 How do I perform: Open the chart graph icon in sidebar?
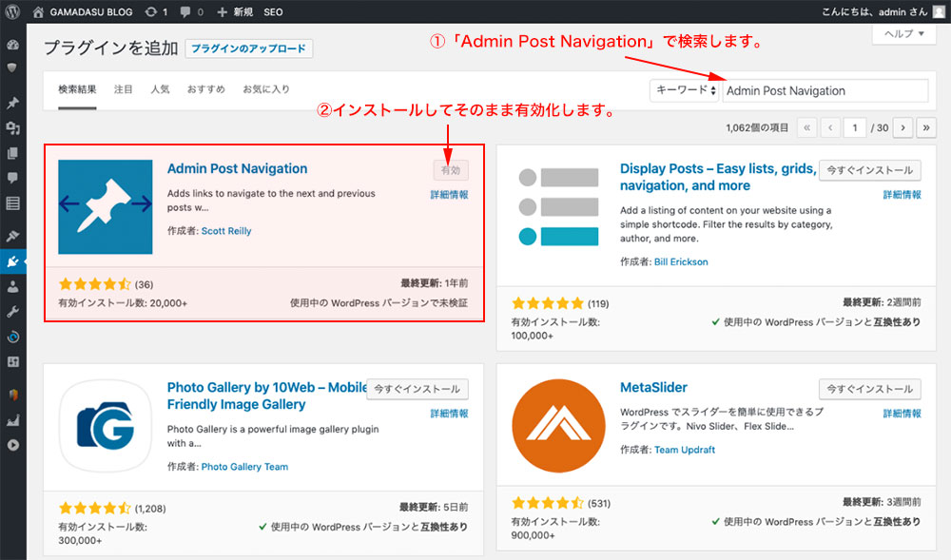(12, 420)
